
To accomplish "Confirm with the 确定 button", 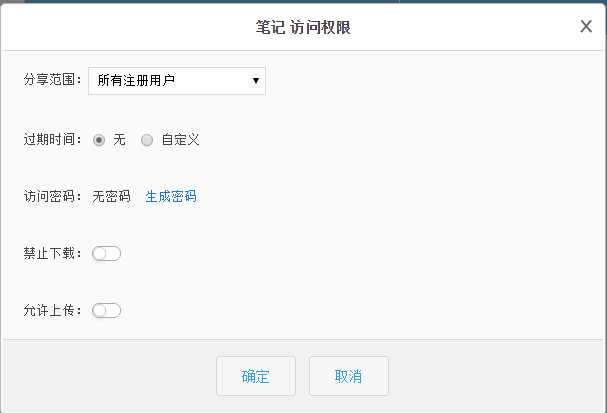I will pos(256,376).
